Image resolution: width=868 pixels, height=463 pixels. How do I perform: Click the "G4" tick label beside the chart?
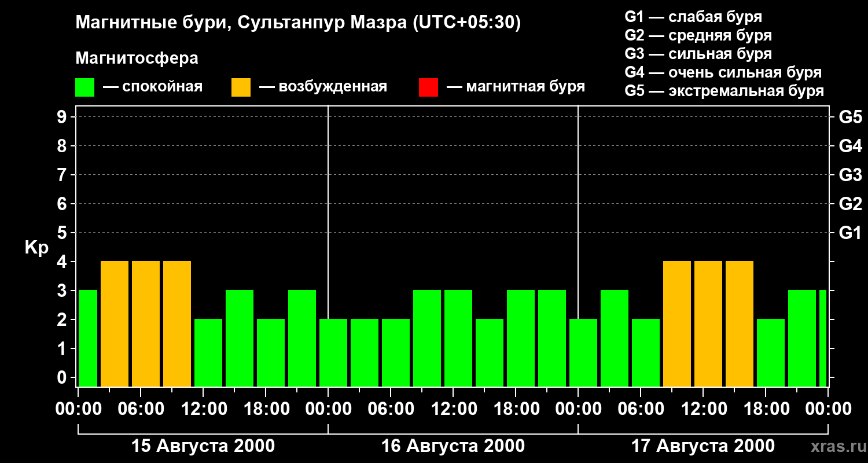(x=851, y=146)
